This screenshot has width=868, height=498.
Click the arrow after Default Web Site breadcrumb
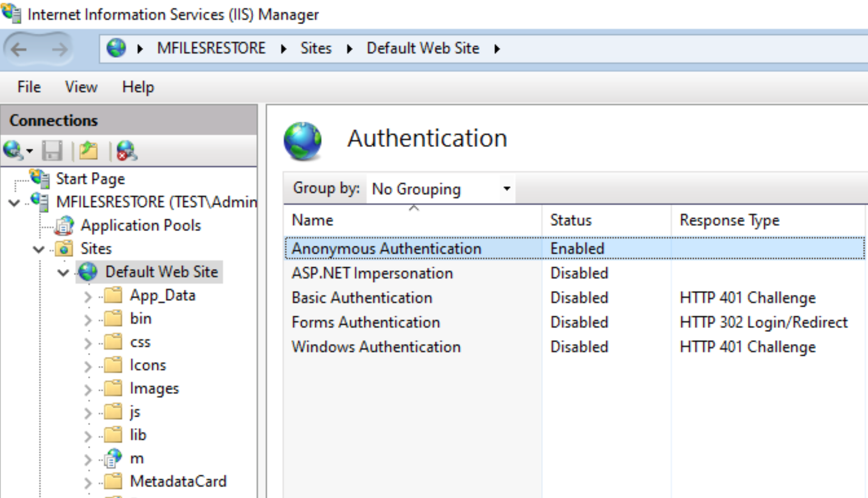(x=497, y=49)
